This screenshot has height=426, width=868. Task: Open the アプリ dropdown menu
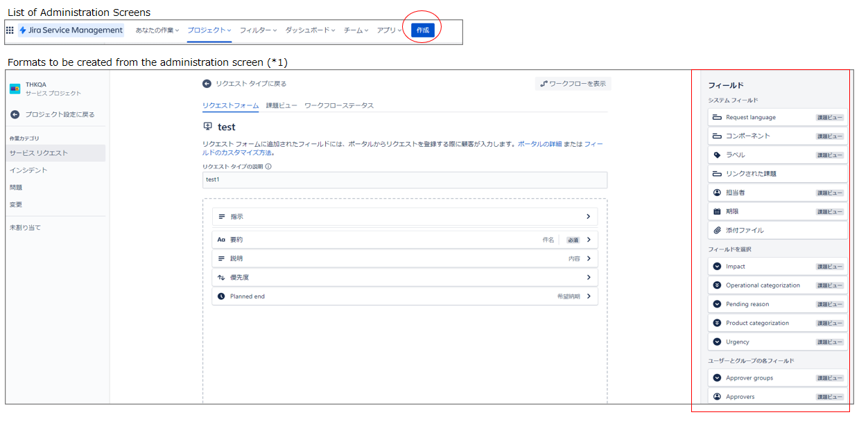[x=389, y=30]
